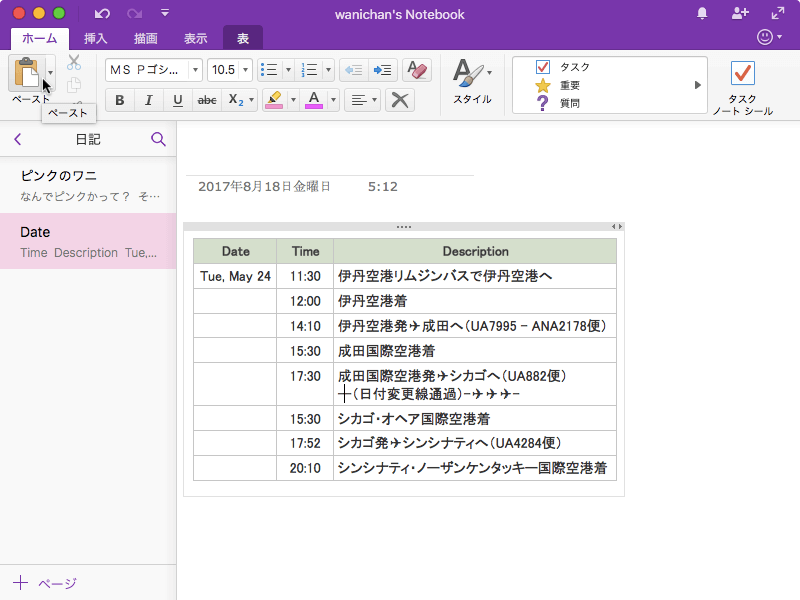Apply bold formatting
This screenshot has width=800, height=600.
120,100
